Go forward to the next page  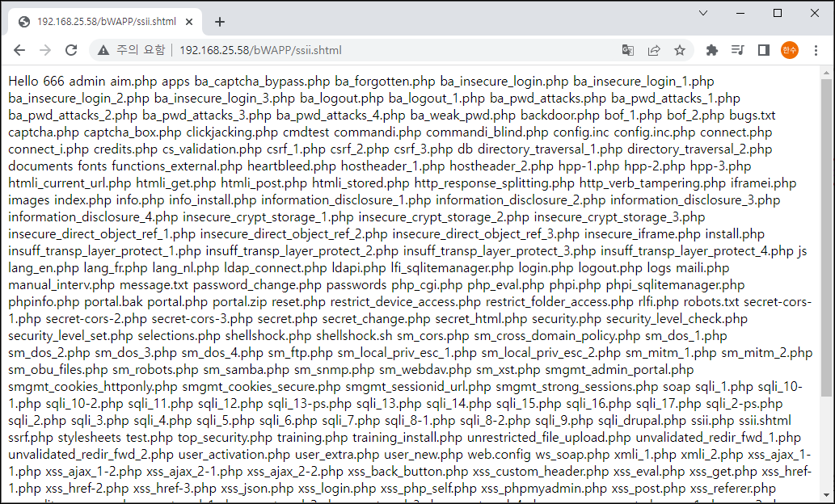[45, 50]
